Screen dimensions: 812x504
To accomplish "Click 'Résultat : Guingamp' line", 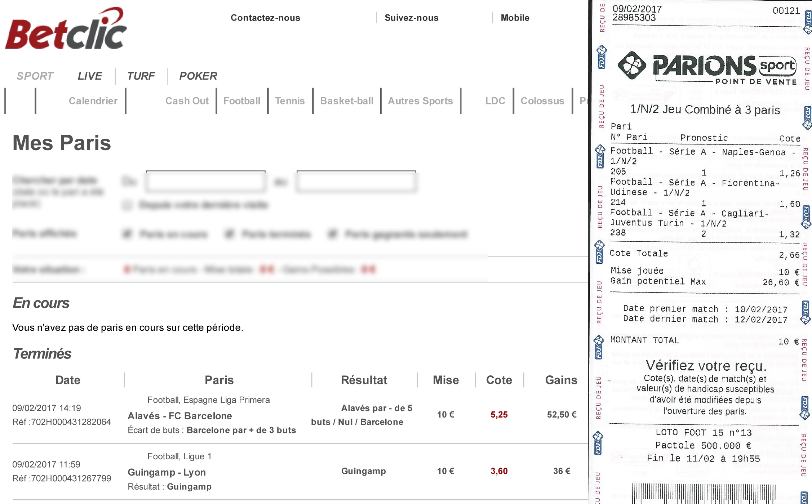I will click(169, 487).
